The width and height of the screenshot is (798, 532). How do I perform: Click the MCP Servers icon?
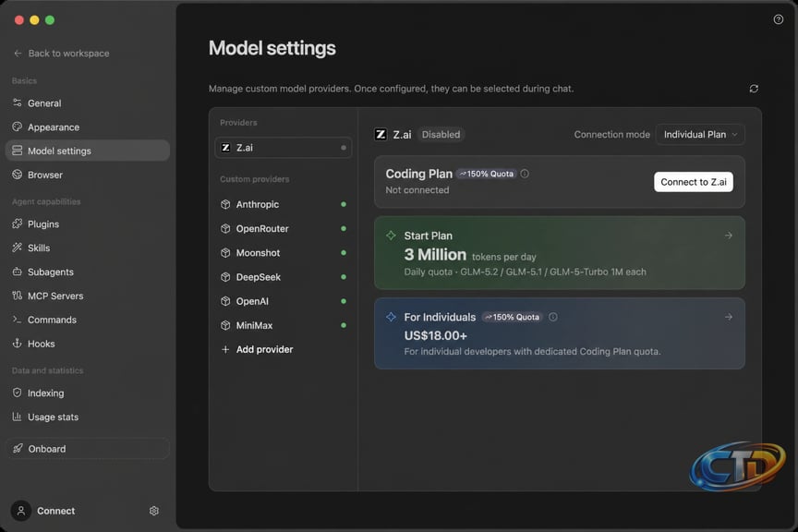point(18,296)
